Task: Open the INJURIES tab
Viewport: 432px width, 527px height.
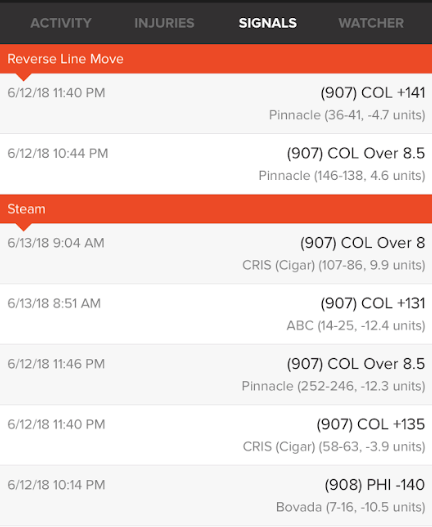Action: tap(164, 23)
